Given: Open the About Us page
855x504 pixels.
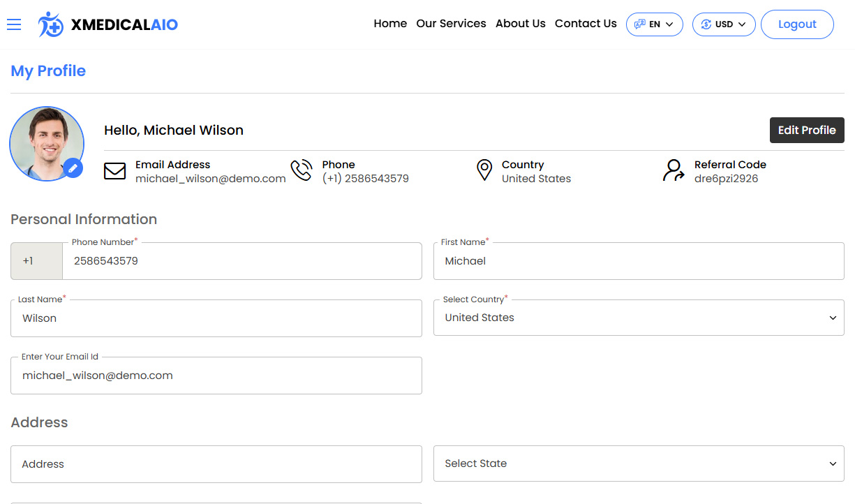Looking at the screenshot, I should 521,23.
